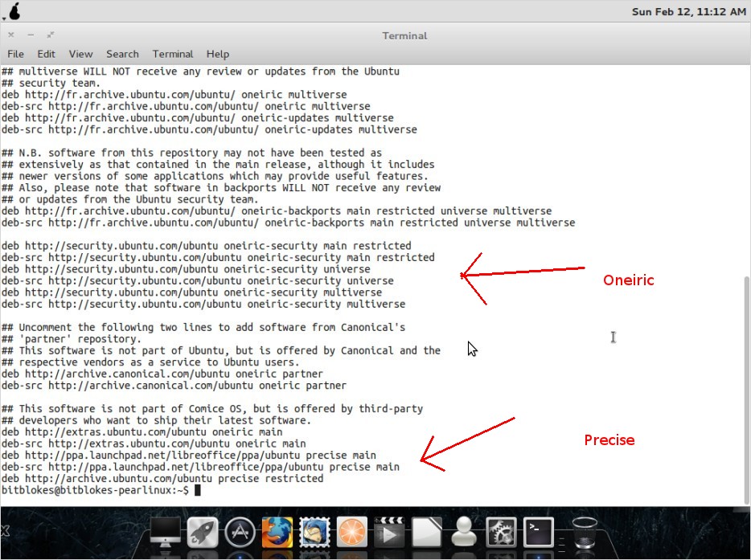Click '## 'partner' repository.' comment line
Image resolution: width=751 pixels, height=560 pixels.
[x=72, y=339]
